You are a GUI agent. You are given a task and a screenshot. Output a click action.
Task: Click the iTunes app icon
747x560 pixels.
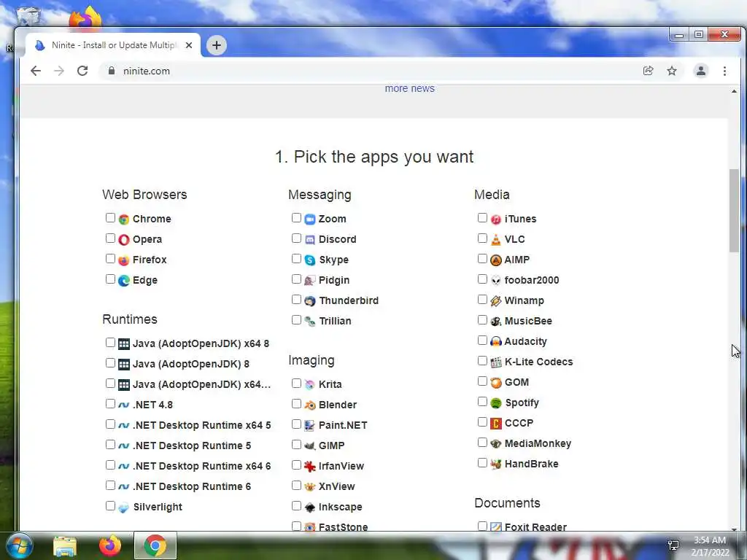(496, 219)
